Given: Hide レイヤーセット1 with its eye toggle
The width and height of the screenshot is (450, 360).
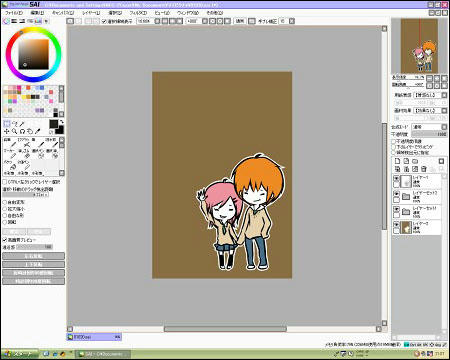Looking at the screenshot, I should (x=396, y=209).
